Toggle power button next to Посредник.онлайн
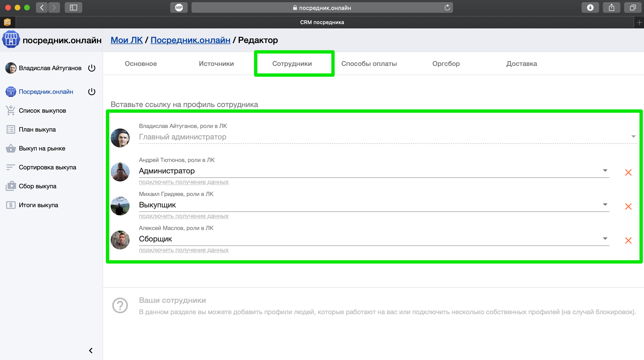Viewport: 644px width, 360px height. point(92,92)
